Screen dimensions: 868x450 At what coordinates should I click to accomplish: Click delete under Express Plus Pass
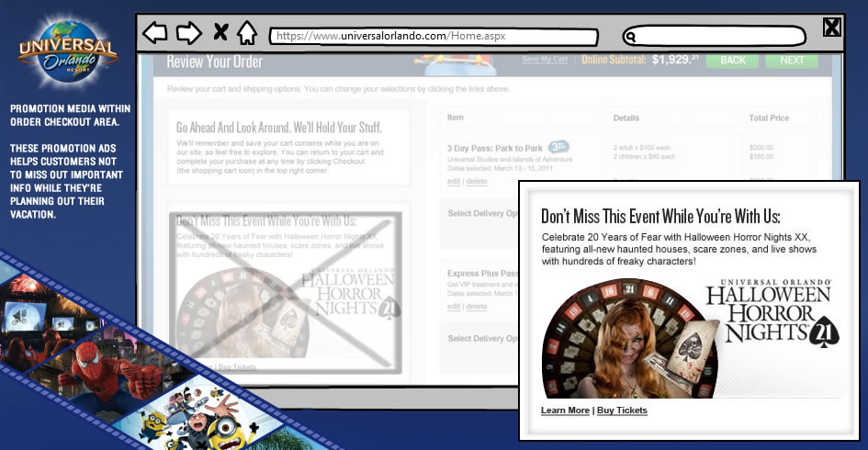pos(476,306)
